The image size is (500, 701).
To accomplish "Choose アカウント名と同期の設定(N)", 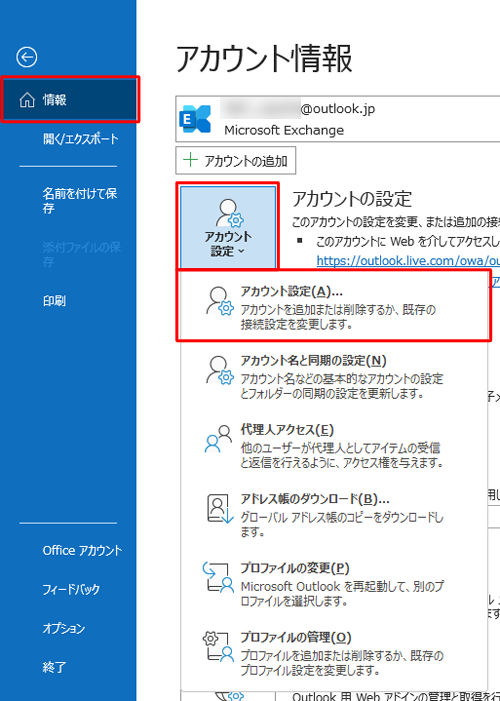I will [x=334, y=376].
